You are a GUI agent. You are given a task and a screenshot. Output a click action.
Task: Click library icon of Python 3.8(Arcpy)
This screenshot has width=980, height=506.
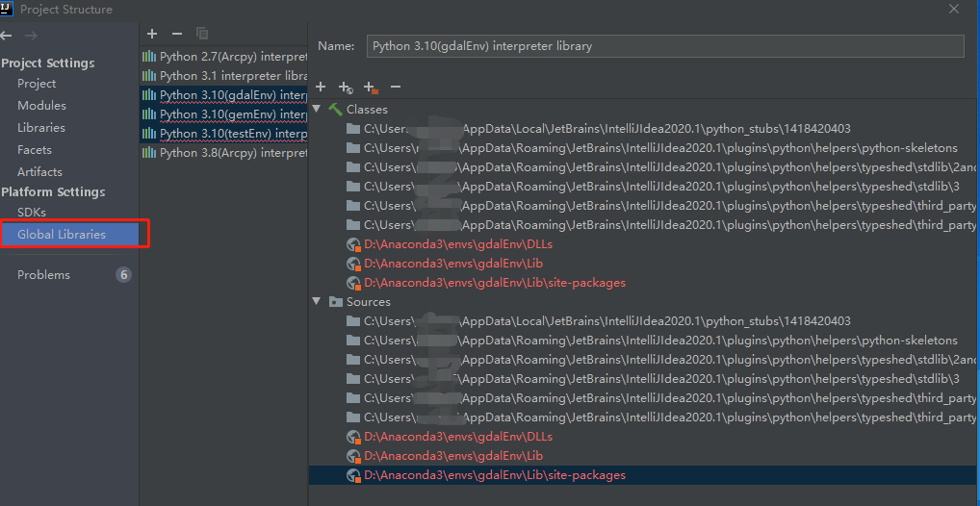tap(149, 152)
